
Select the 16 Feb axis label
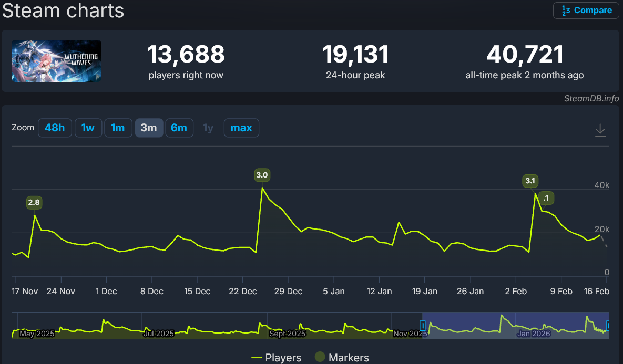pos(596,292)
